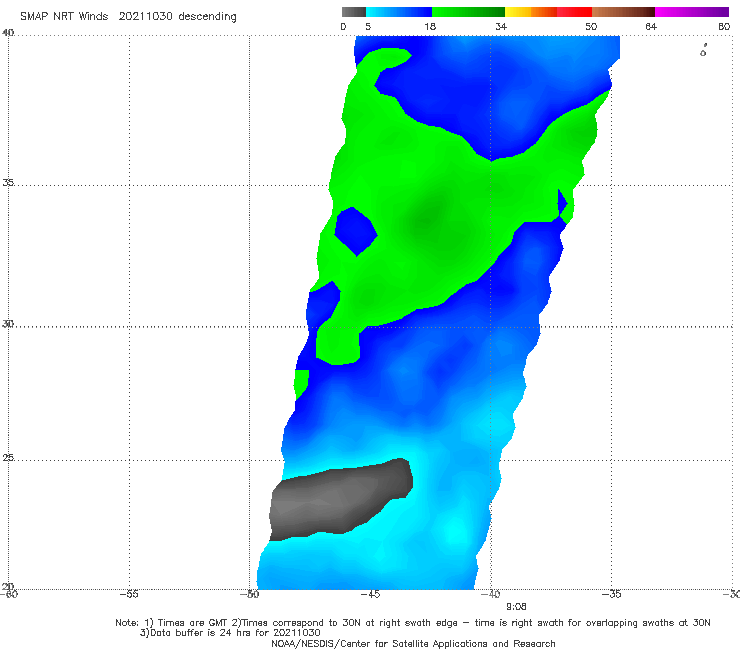740x650 pixels.
Task: Click the latitude label '40' on the left axis
Action: click(8, 33)
